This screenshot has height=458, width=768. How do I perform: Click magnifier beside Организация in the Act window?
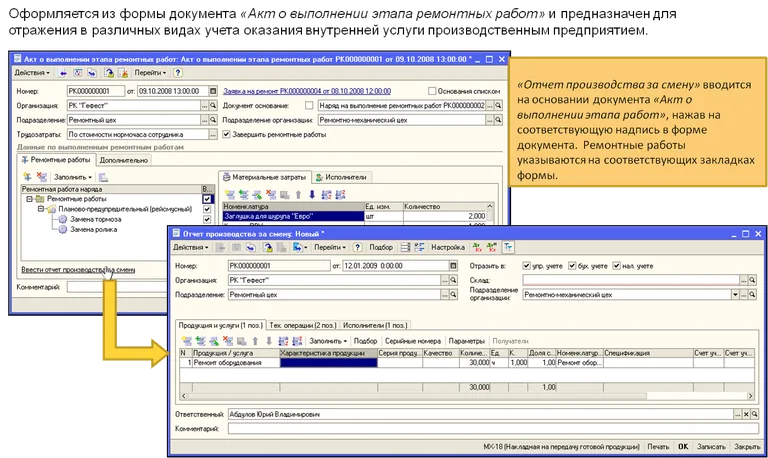click(213, 105)
